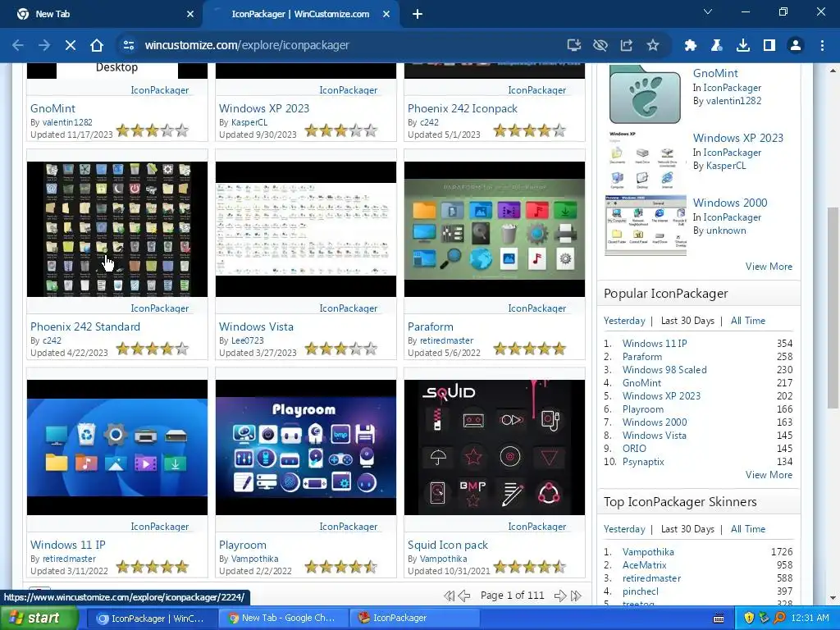Jump to last page arrow in pagination
840x630 pixels.
[x=576, y=596]
